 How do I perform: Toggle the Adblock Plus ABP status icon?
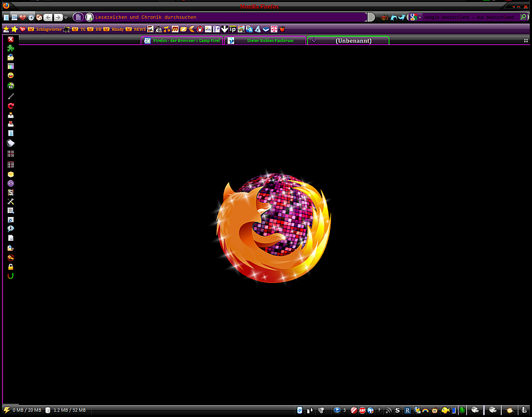[362, 410]
